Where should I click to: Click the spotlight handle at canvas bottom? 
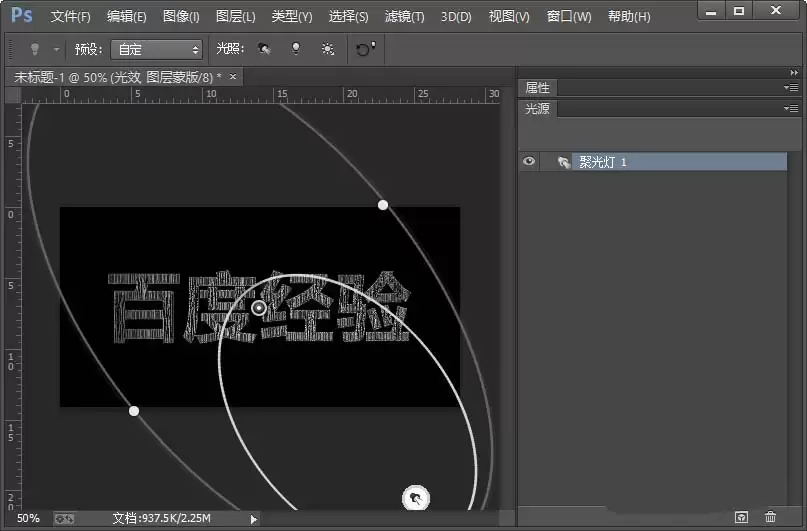[415, 498]
